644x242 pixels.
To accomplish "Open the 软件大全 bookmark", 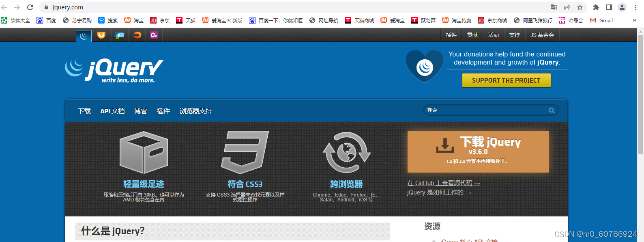I will 16,20.
